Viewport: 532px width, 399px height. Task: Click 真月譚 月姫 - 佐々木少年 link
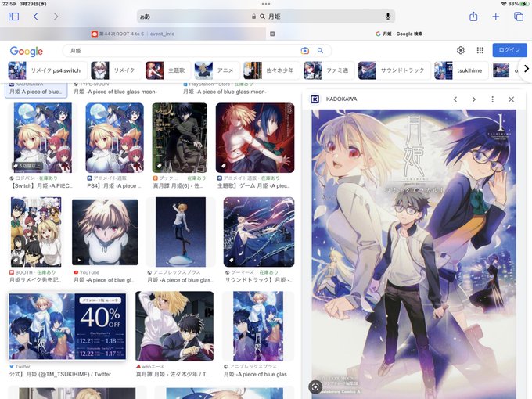click(171, 374)
